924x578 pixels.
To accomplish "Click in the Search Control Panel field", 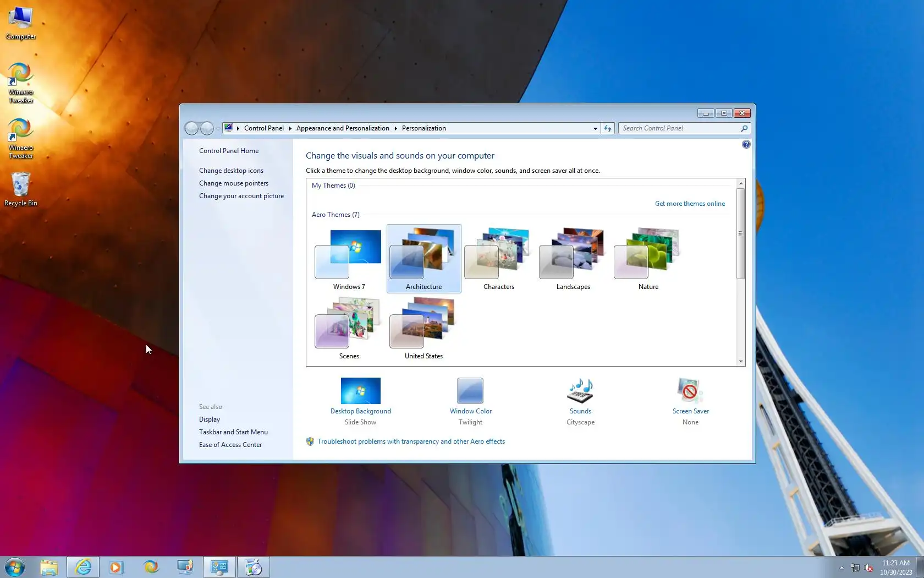I will point(680,128).
